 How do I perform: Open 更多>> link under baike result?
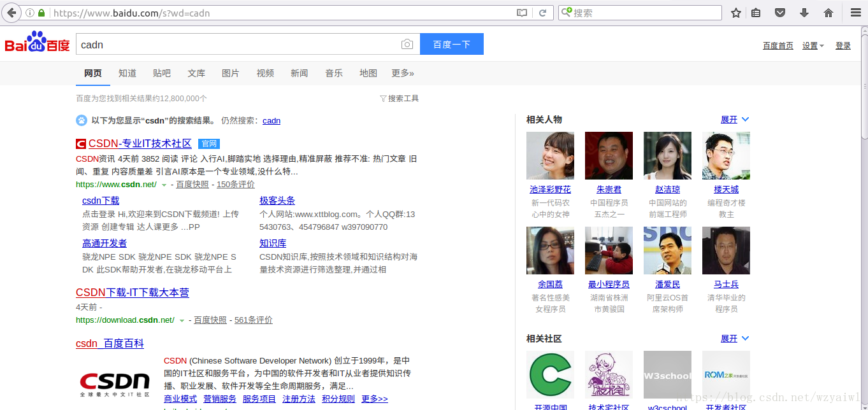(x=375, y=399)
